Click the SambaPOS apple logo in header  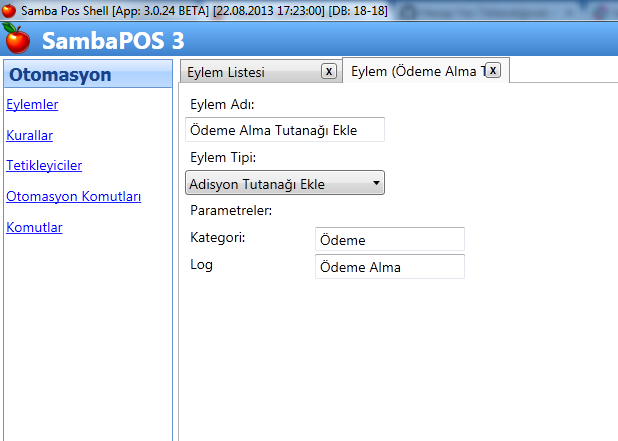pos(16,38)
